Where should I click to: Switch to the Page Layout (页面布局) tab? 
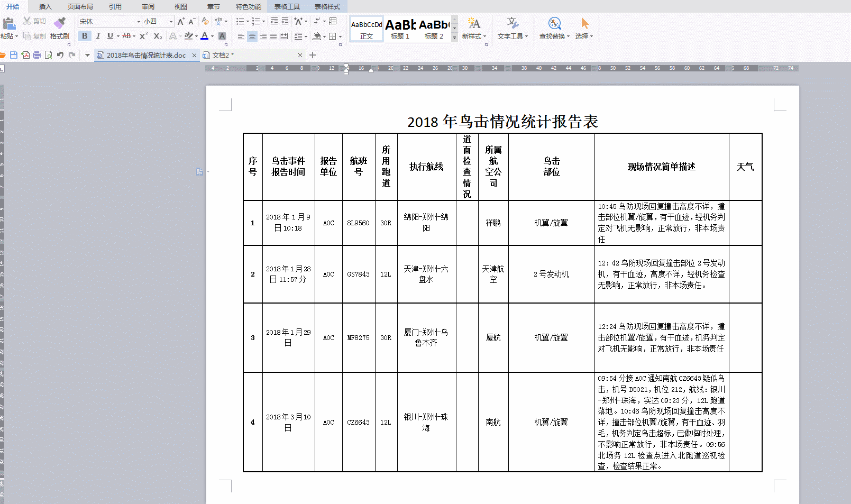(x=80, y=6)
